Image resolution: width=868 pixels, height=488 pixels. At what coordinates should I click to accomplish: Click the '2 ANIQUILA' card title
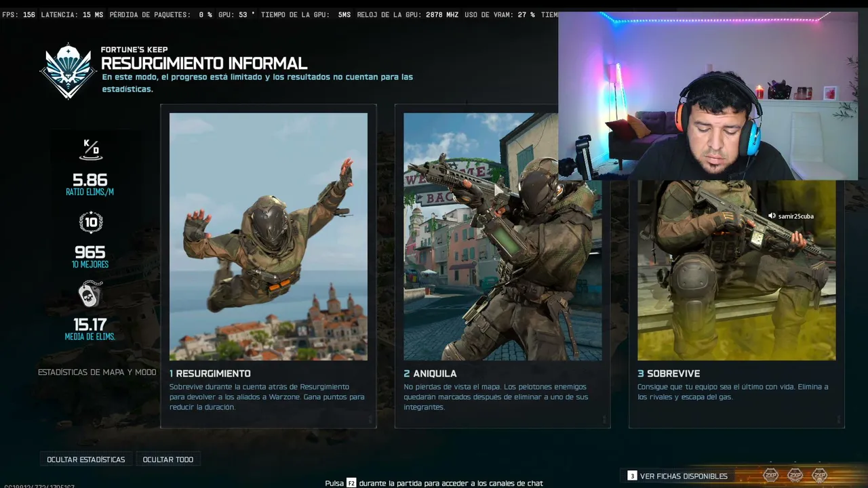click(430, 373)
